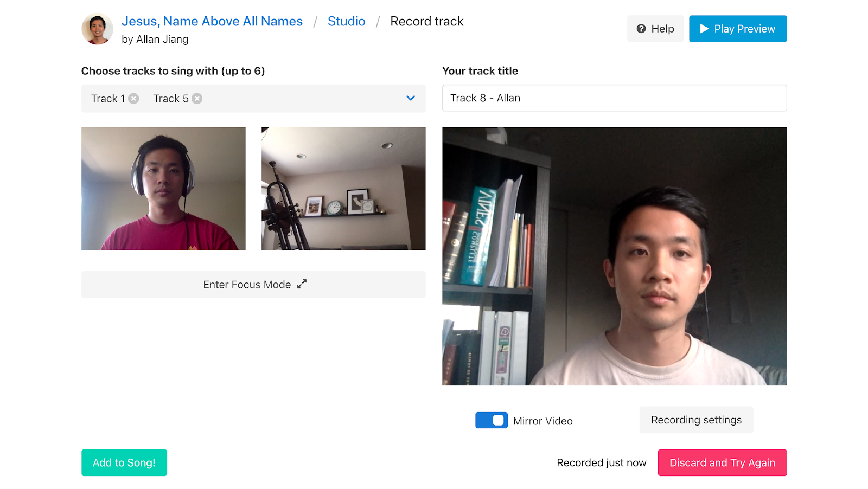Click Allan Jiang's profile avatar
This screenshot has height=489, width=868.
tap(97, 29)
